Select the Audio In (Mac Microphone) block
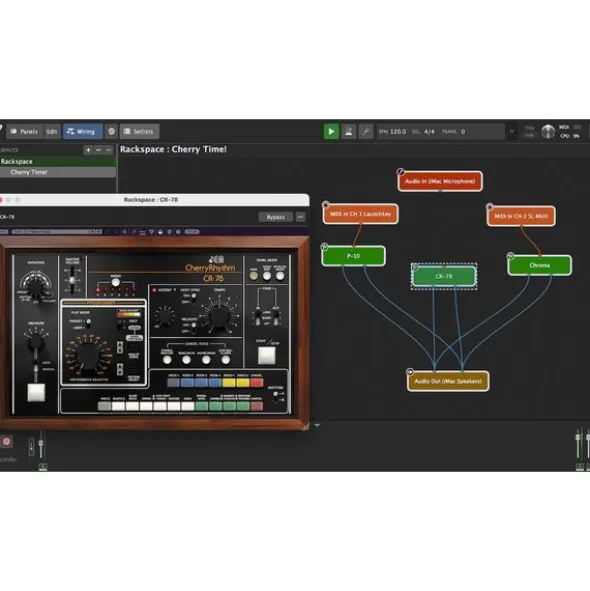Image resolution: width=590 pixels, height=591 pixels. tap(440, 181)
